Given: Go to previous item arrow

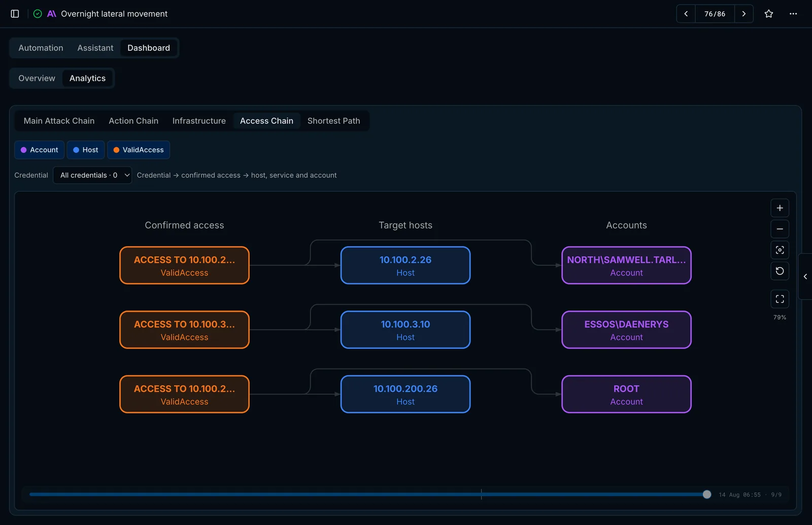Looking at the screenshot, I should 686,14.
